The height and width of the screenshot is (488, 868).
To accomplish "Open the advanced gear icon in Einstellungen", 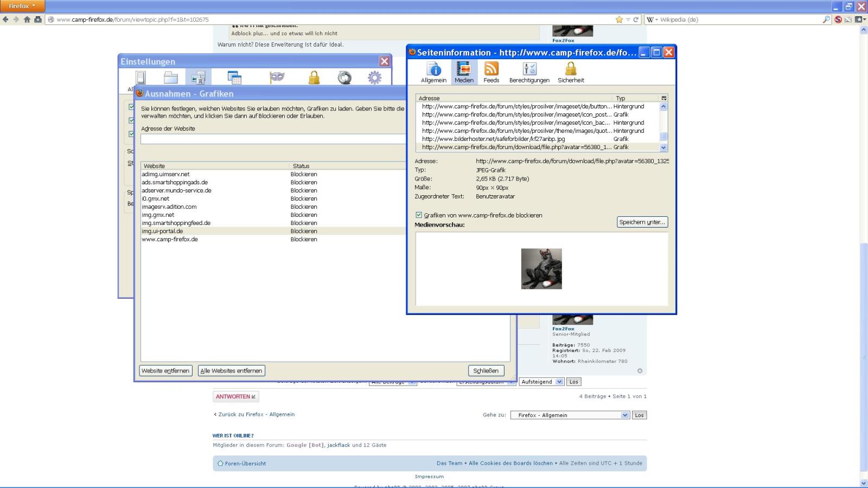I will (374, 78).
